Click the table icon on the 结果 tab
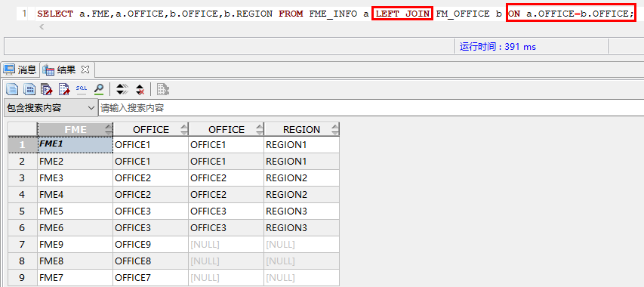 pyautogui.click(x=48, y=69)
